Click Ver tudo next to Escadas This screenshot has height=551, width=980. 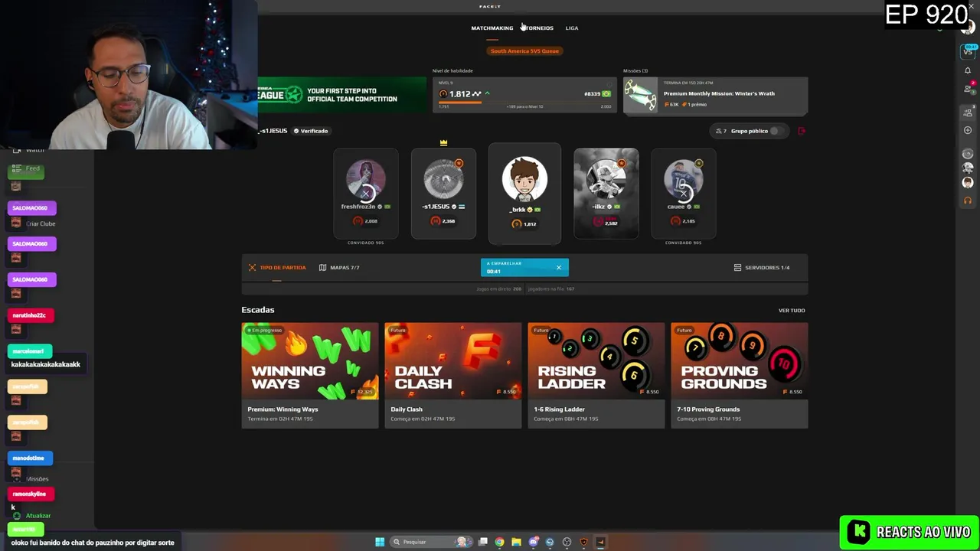(792, 311)
